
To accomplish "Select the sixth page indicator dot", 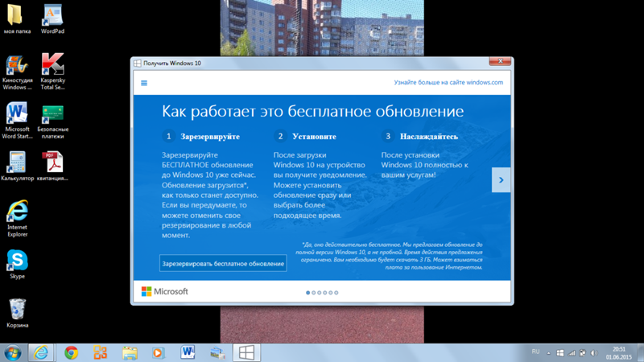I will pyautogui.click(x=336, y=293).
